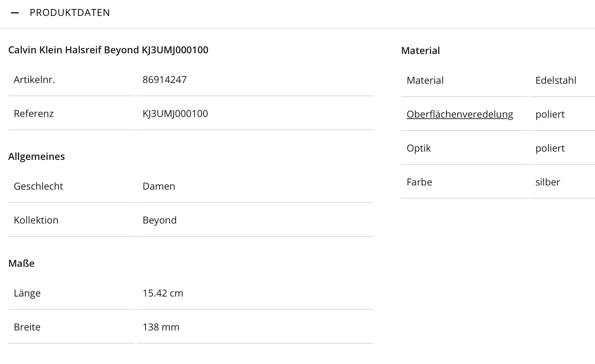This screenshot has height=364, width=595.
Task: Click the Kollektion value Beyond
Action: pos(159,220)
